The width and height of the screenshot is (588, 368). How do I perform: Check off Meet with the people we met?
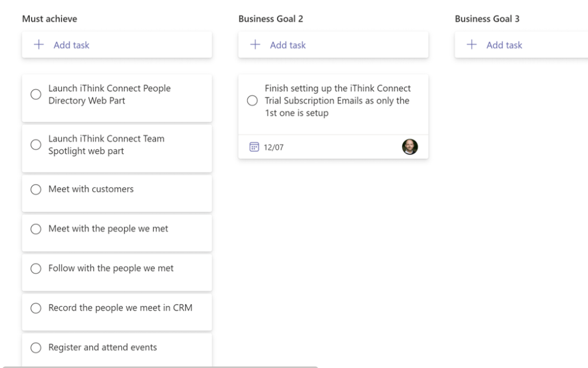36,229
